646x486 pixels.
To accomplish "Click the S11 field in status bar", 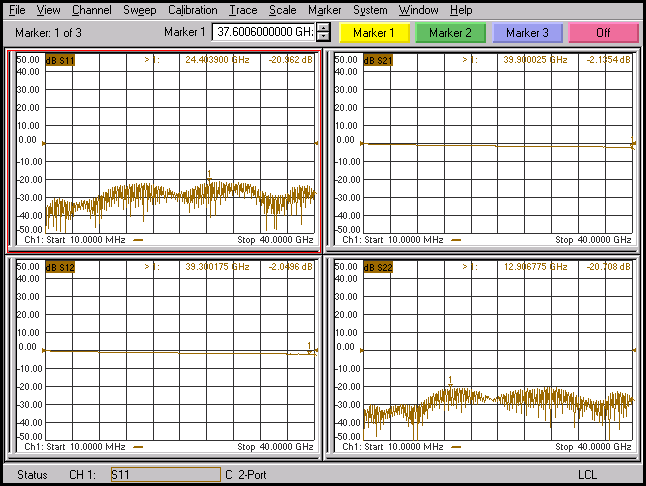I will (164, 474).
